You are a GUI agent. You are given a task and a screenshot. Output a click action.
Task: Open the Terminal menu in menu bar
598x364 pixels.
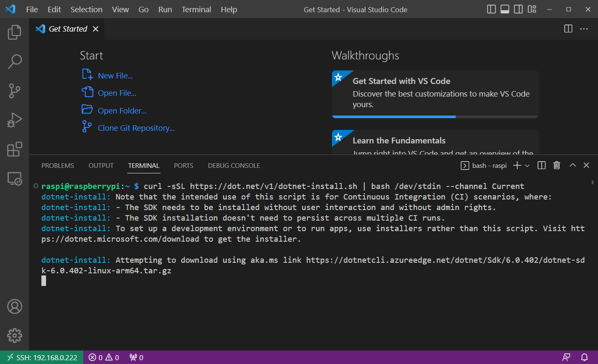coord(196,9)
